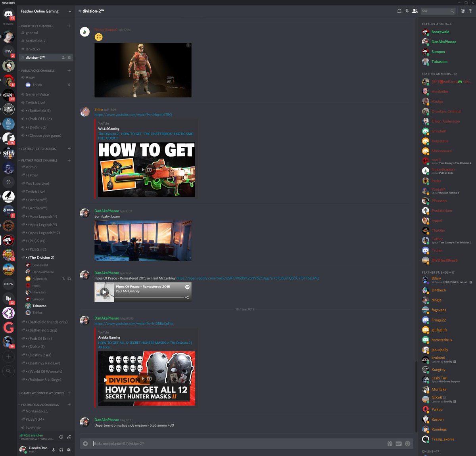Viewport: 476px width, 456px height.
Task: Seek in Pipes Of Peace progress bar
Action: (150, 297)
